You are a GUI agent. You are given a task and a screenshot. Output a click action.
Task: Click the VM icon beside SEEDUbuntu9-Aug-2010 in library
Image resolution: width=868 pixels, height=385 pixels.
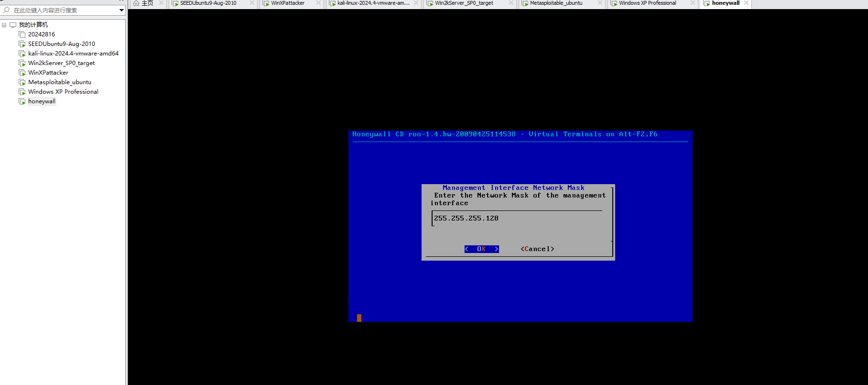(x=22, y=44)
